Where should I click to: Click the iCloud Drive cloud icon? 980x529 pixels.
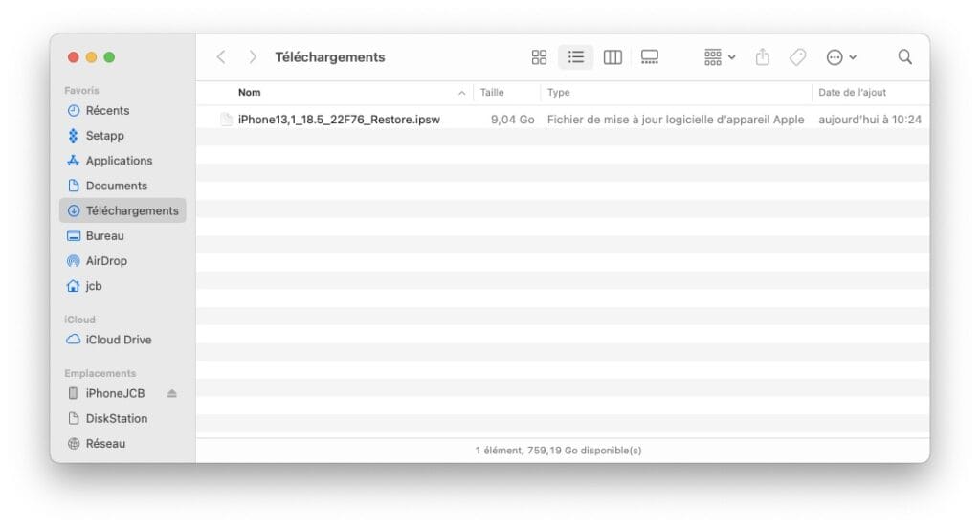74,340
